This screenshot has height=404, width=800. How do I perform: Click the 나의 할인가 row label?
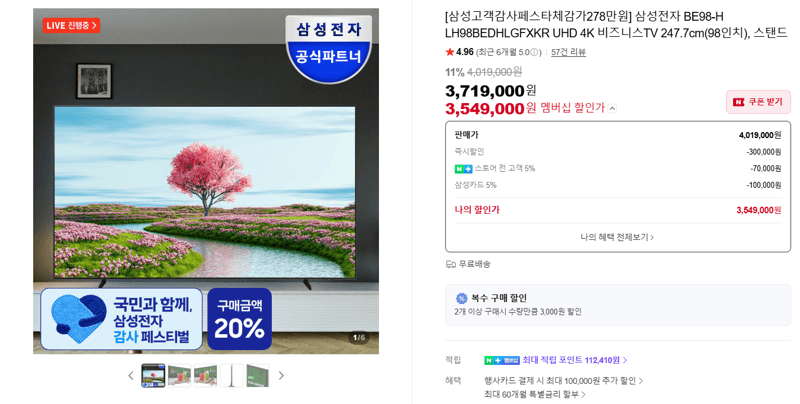click(x=477, y=210)
